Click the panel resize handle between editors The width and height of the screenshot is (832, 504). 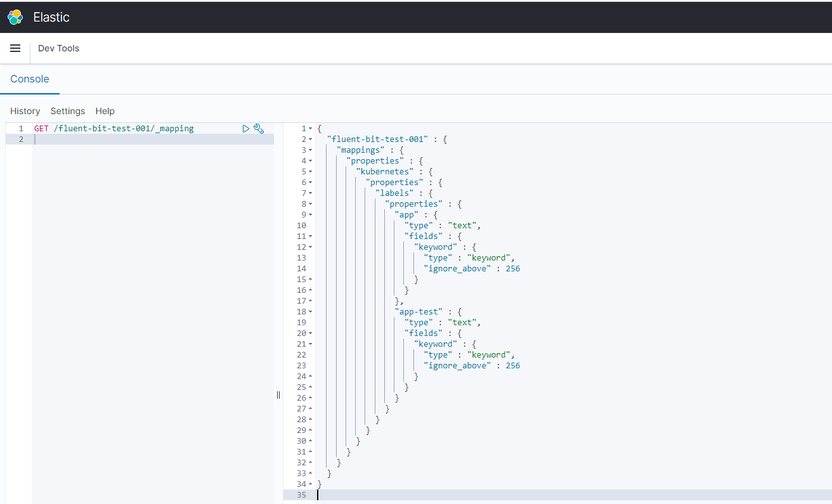click(x=278, y=395)
